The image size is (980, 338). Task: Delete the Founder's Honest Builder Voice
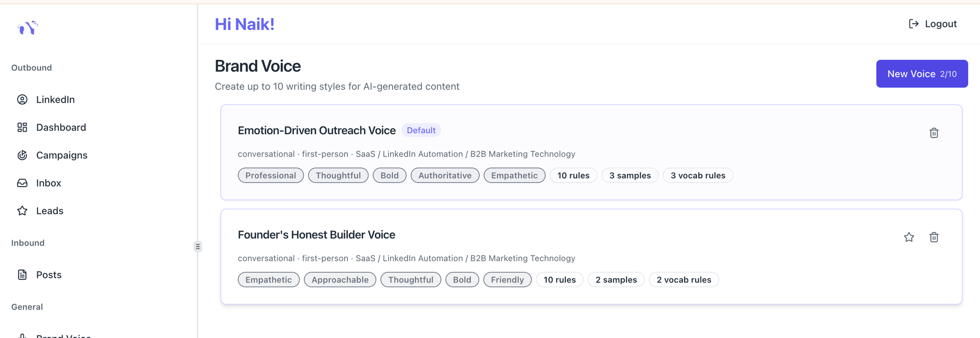tap(934, 237)
